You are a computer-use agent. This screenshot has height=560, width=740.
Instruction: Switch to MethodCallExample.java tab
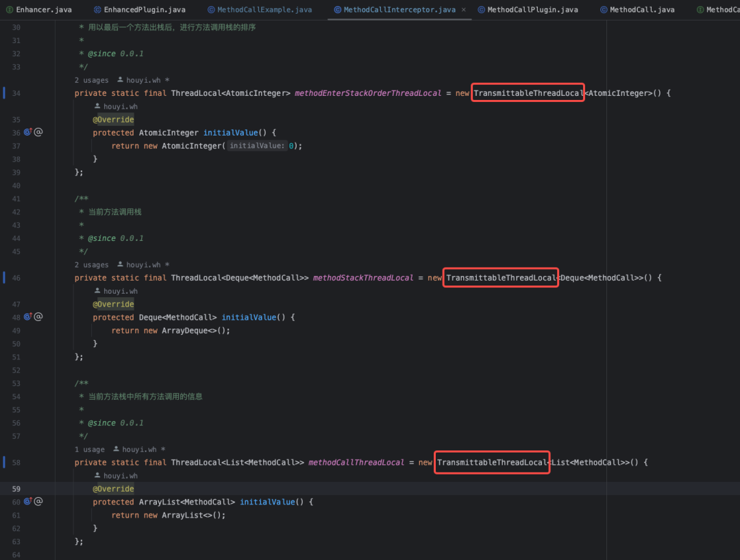[x=260, y=10]
